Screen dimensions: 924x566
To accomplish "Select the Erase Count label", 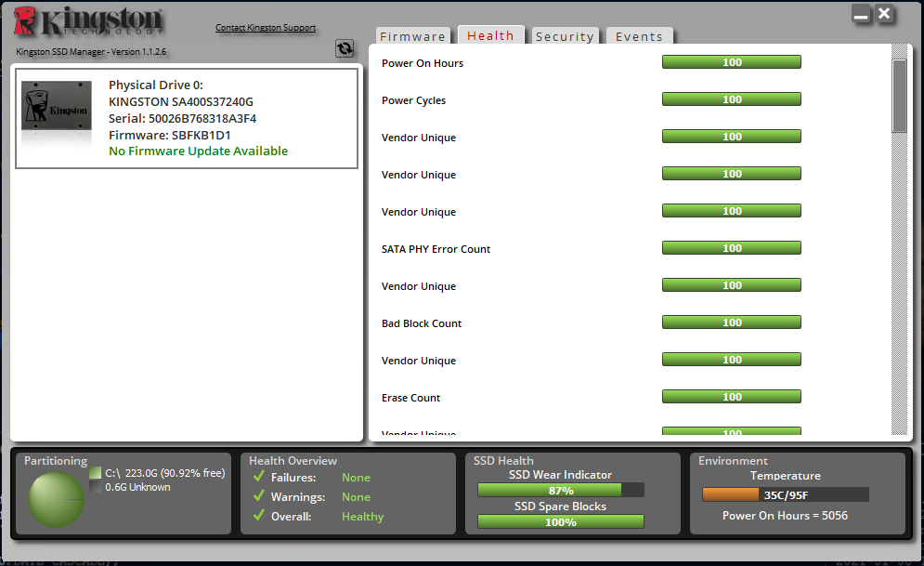I will coord(410,398).
